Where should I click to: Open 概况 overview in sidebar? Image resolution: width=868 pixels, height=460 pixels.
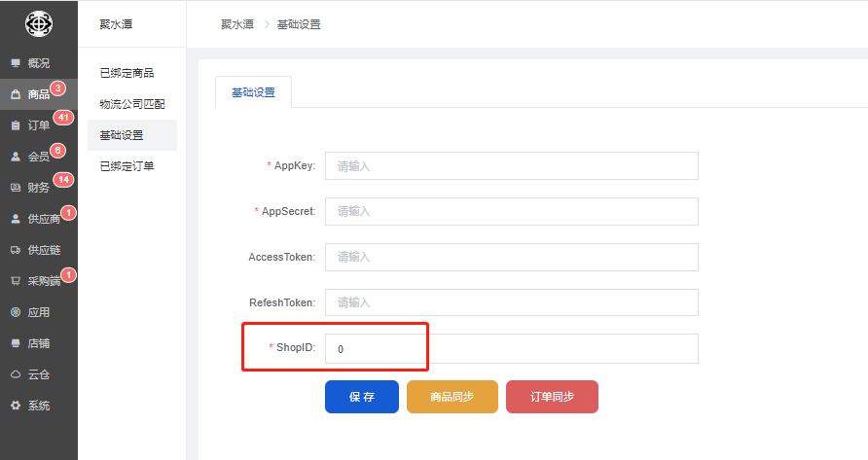point(39,63)
